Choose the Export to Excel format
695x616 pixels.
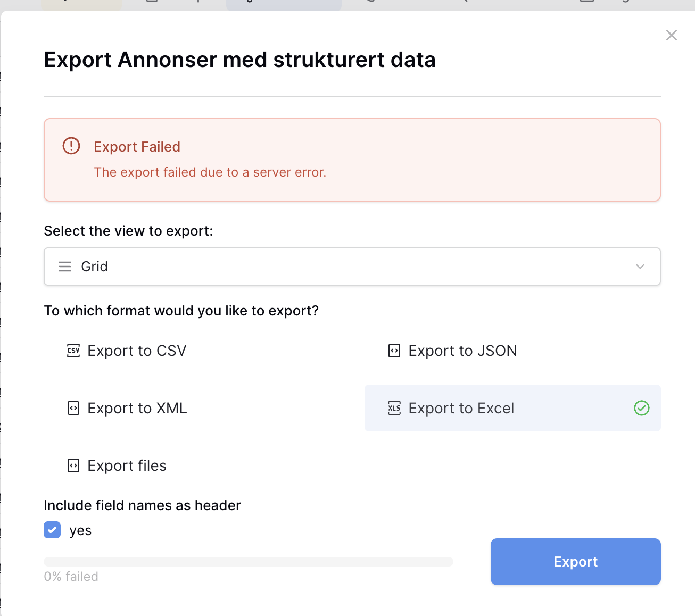[x=461, y=409]
